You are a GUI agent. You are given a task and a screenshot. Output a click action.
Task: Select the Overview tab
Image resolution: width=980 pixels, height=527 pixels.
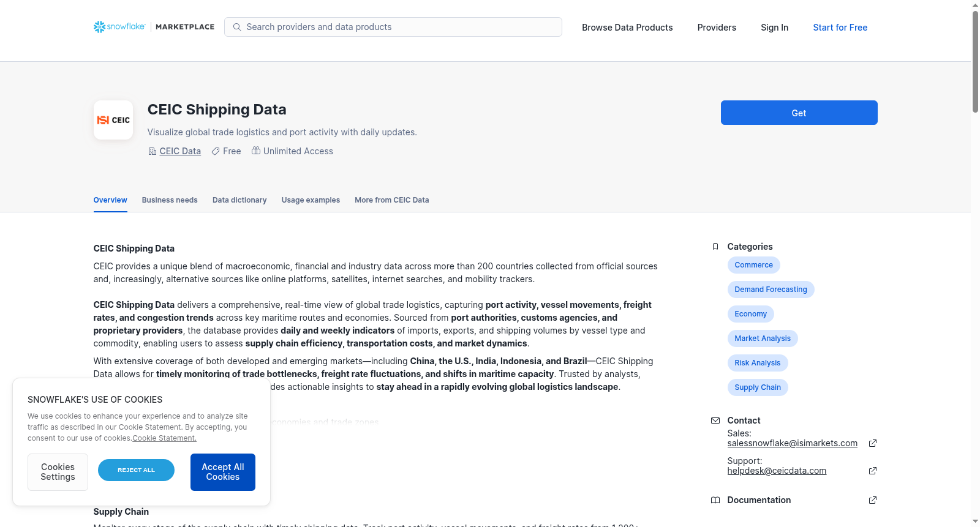(x=110, y=200)
